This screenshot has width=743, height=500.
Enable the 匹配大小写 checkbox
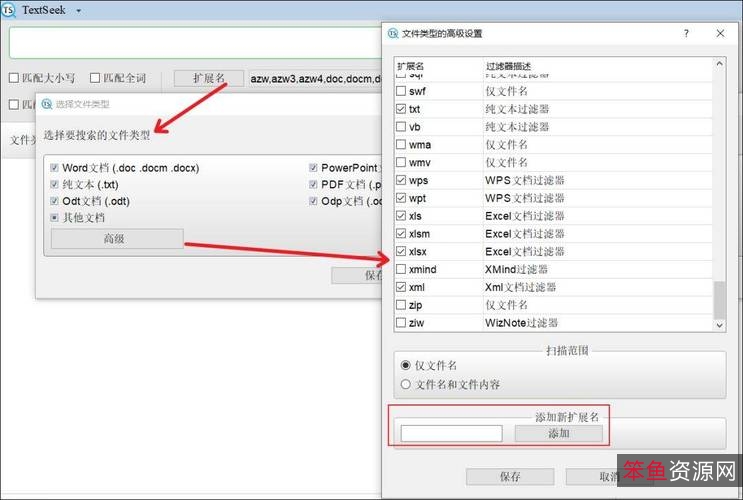point(14,78)
